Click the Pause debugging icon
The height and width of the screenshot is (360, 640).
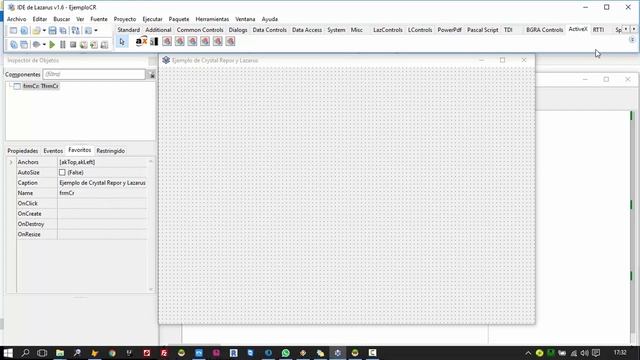(62, 44)
